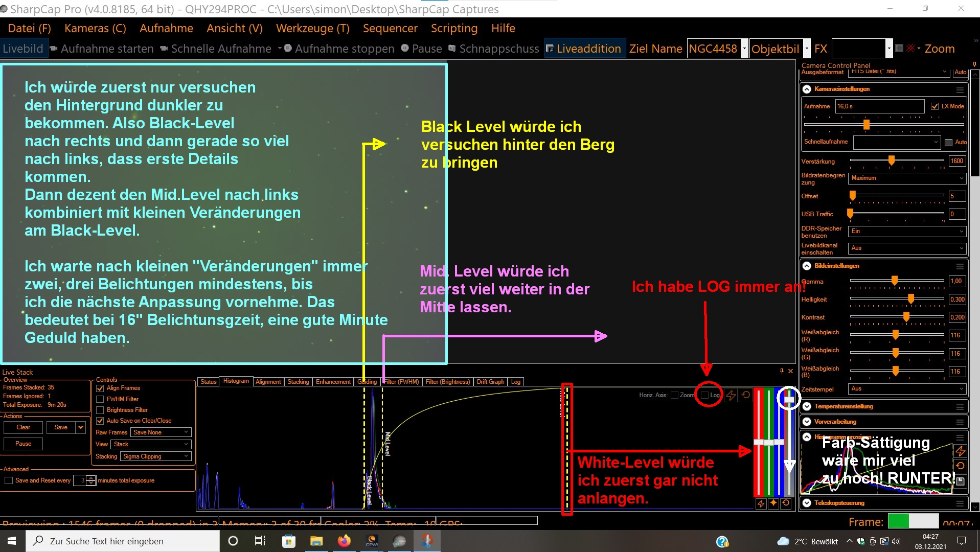Switch to Alignment tab

(268, 382)
